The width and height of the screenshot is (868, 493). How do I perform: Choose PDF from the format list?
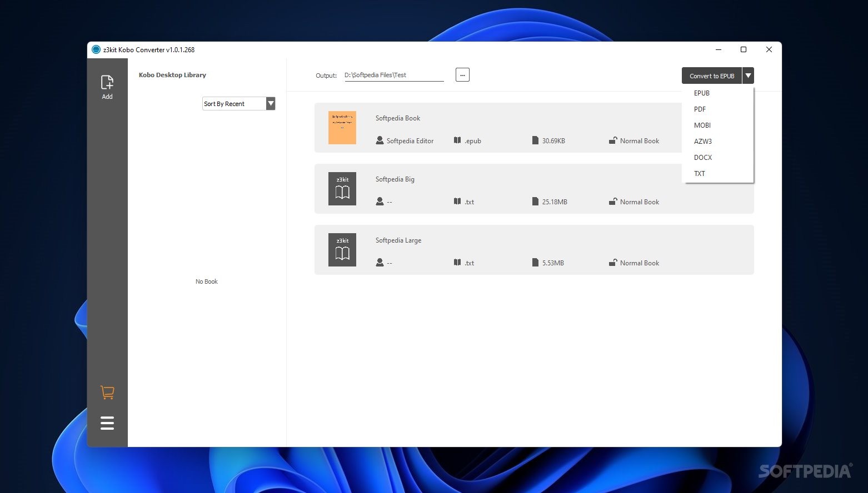click(700, 109)
